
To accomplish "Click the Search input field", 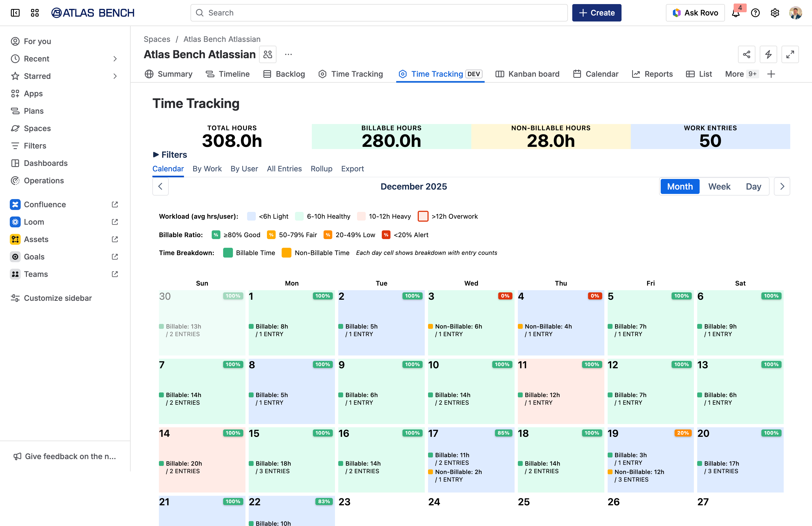I will (x=379, y=13).
